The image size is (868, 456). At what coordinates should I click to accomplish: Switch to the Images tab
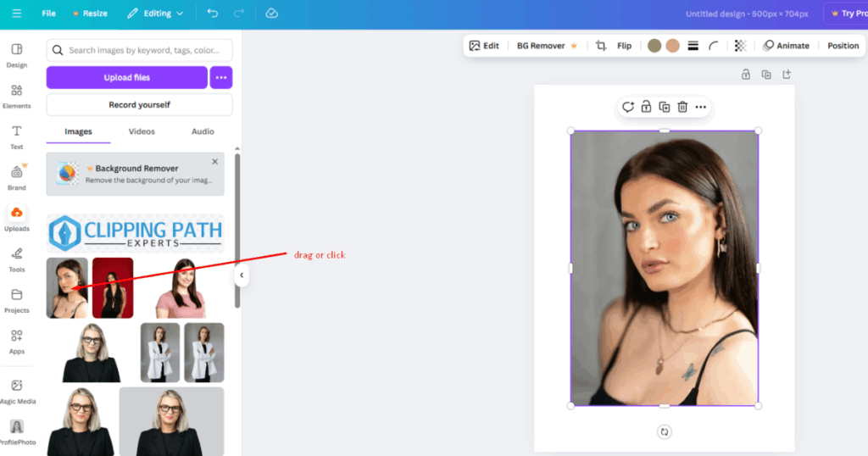click(78, 131)
